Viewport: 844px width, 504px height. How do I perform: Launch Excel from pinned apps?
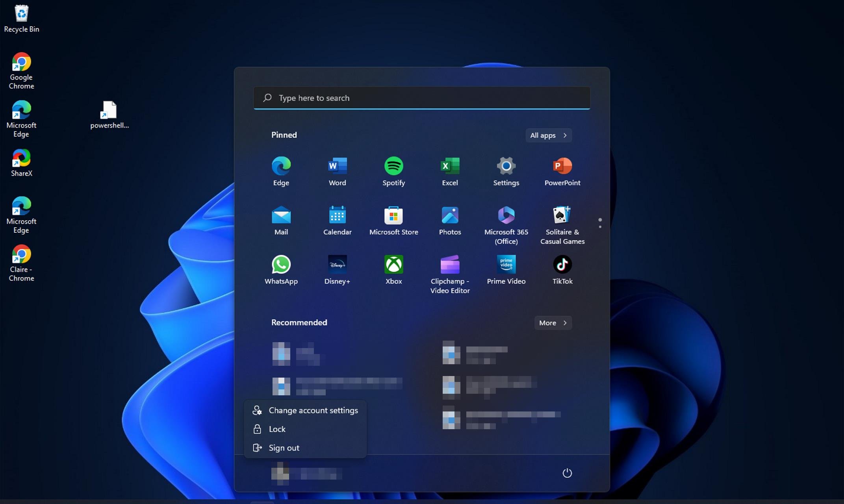(x=450, y=171)
